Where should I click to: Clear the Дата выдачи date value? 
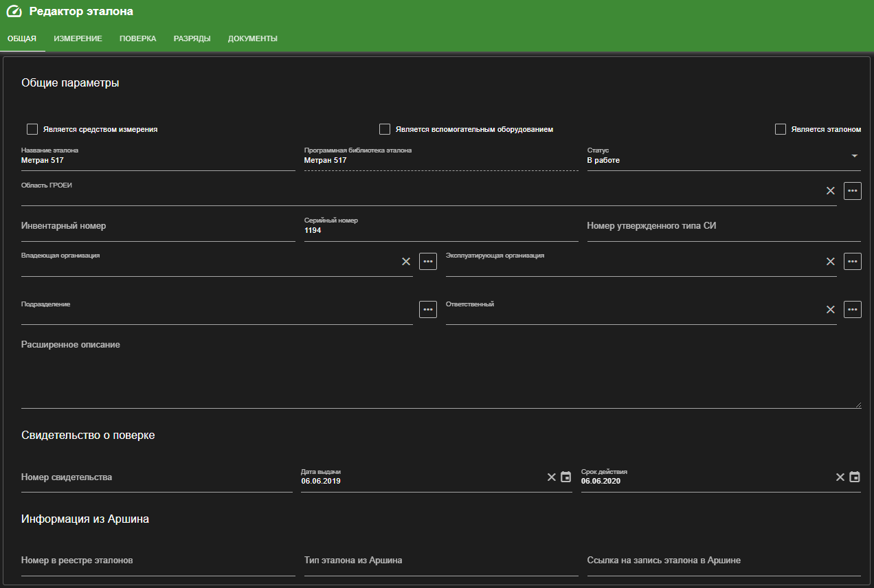(551, 477)
